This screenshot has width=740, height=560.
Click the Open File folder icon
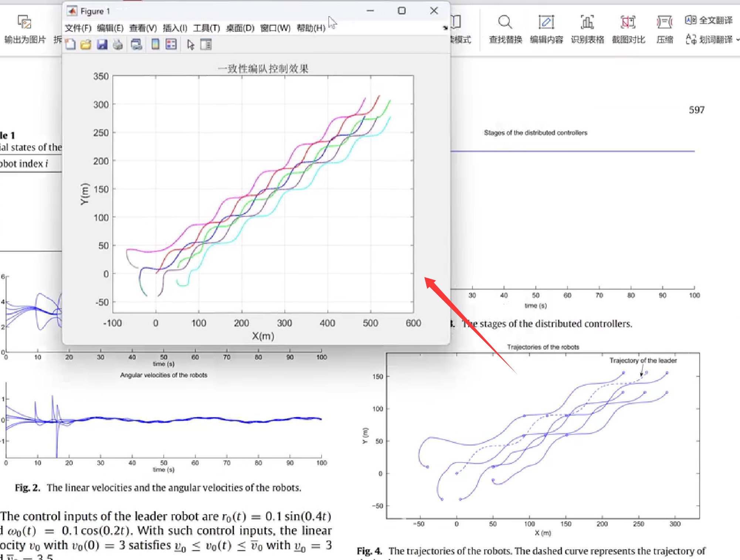(86, 45)
